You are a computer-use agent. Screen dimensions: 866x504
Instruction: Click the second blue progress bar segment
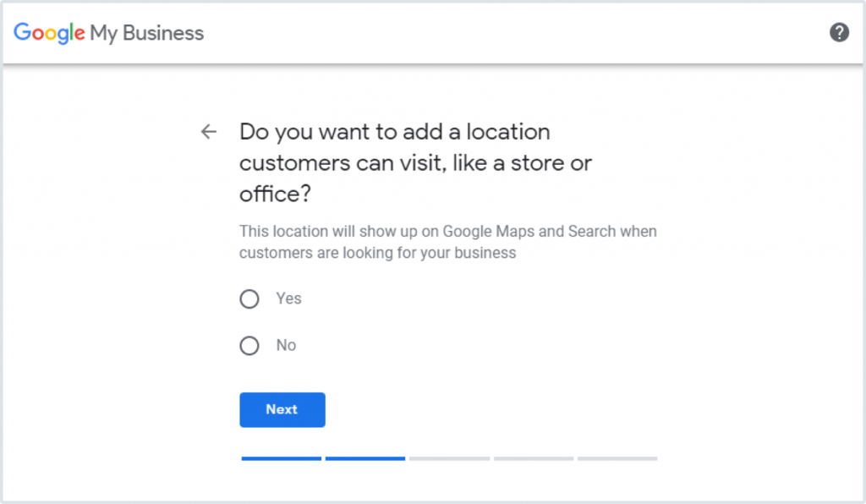[x=364, y=458]
